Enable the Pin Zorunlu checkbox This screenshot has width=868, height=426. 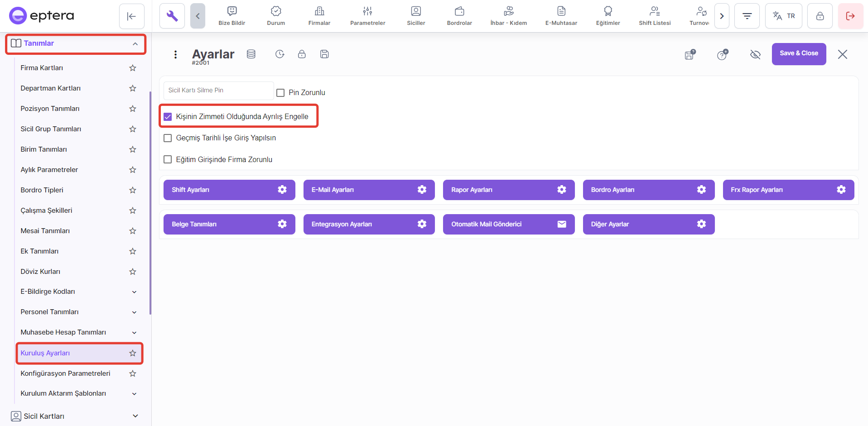pos(280,93)
